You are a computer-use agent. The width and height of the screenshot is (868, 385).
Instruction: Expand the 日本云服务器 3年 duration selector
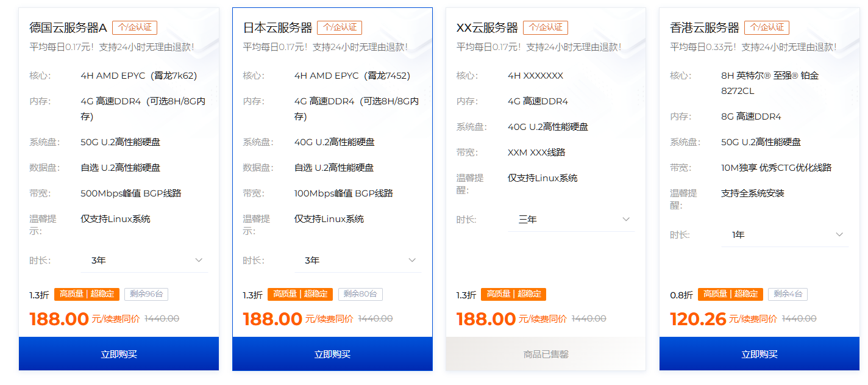358,261
